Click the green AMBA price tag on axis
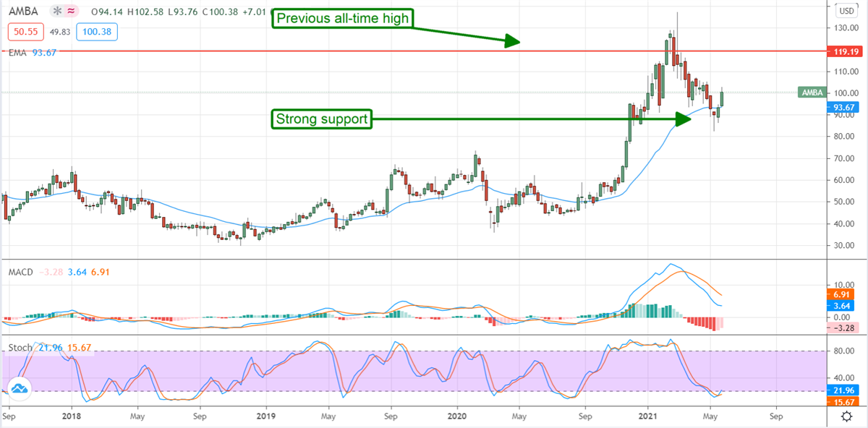The image size is (868, 428). coord(811,92)
